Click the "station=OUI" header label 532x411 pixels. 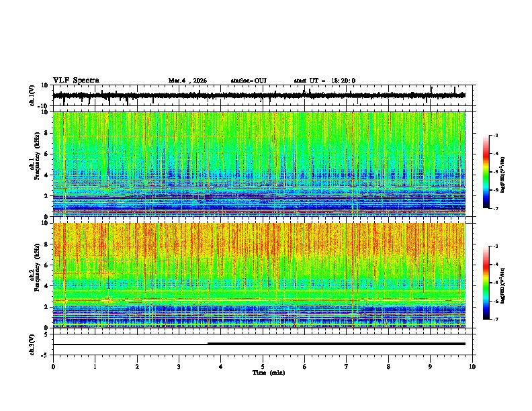[x=249, y=81]
